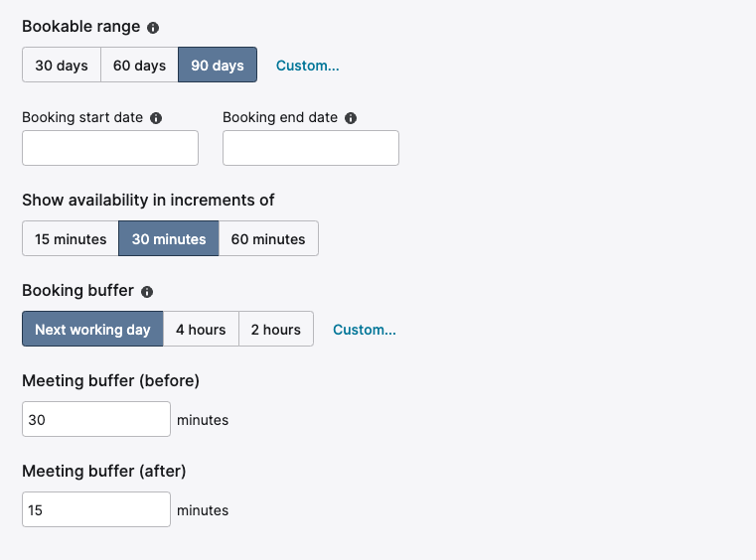Open Custom booking buffer option
The height and width of the screenshot is (560, 756).
(x=364, y=330)
